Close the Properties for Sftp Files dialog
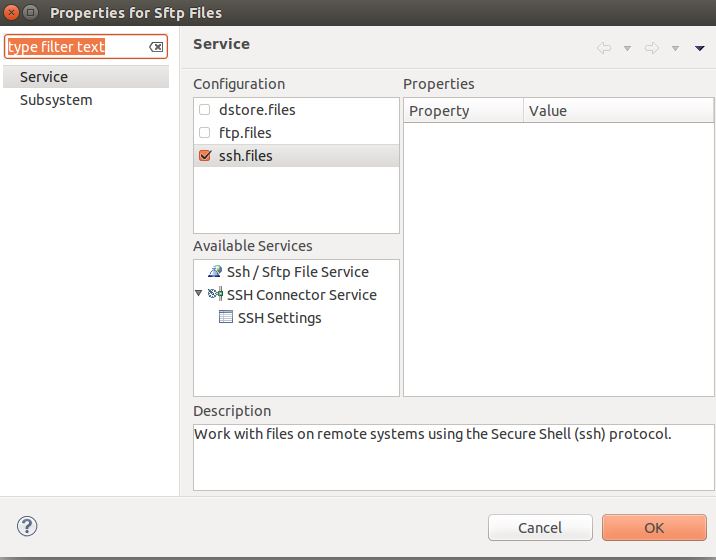This screenshot has width=716, height=560. tap(11, 13)
